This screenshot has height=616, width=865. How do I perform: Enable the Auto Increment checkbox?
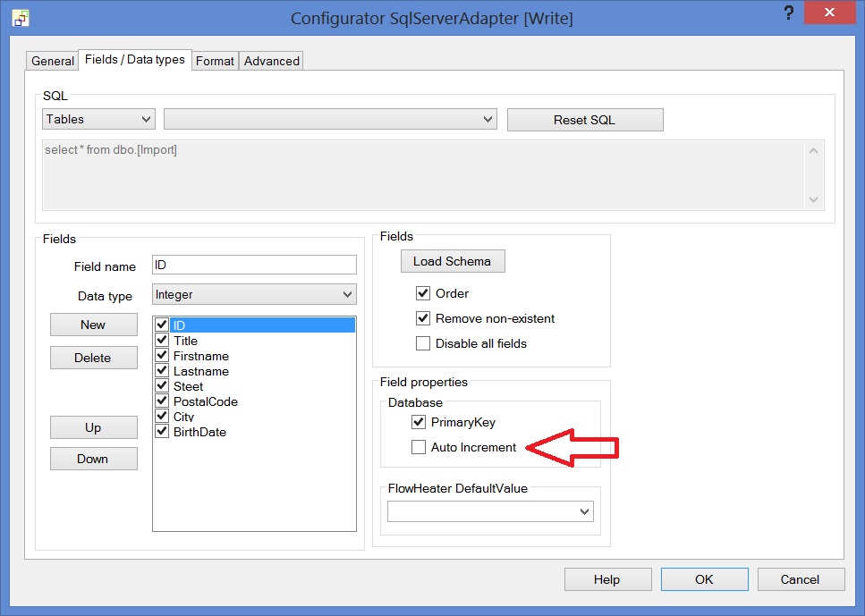click(418, 447)
